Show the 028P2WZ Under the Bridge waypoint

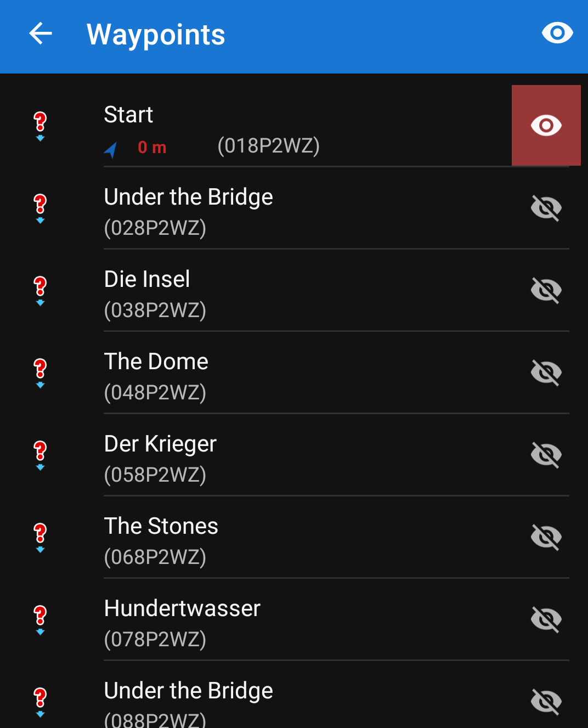click(x=546, y=208)
